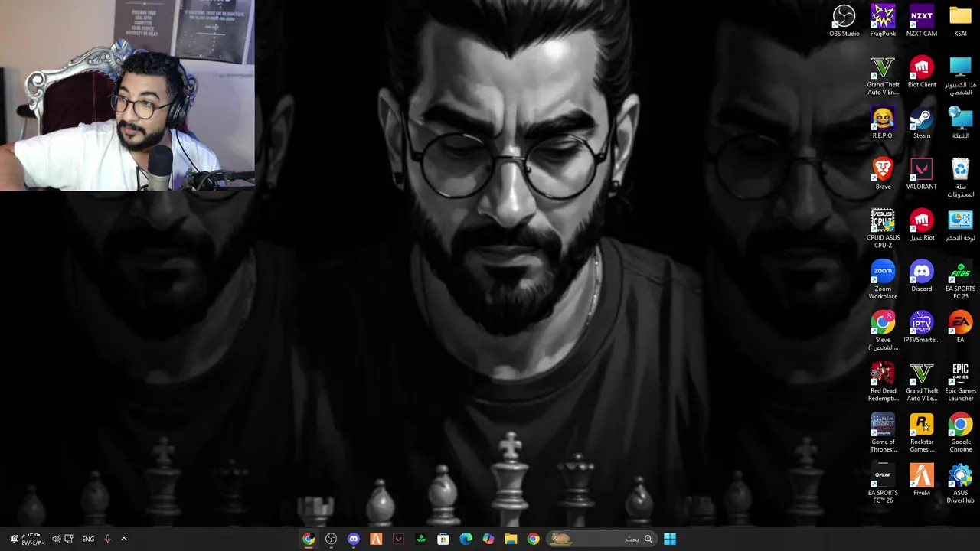This screenshot has width=980, height=551.
Task: Switch to OBS Studio in the taskbar
Action: click(x=331, y=539)
